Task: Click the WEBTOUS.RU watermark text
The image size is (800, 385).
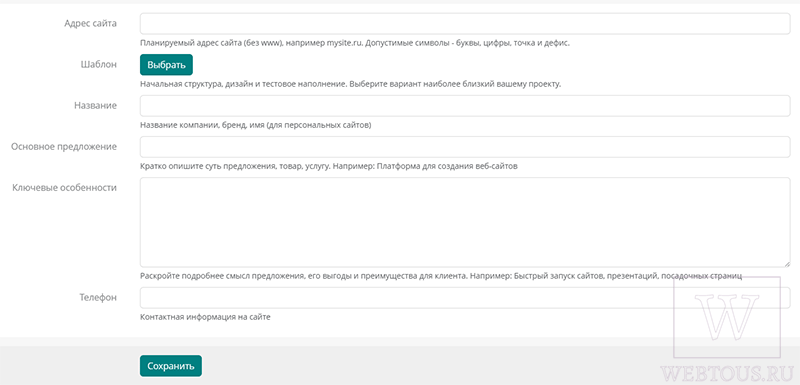Action: click(x=727, y=374)
